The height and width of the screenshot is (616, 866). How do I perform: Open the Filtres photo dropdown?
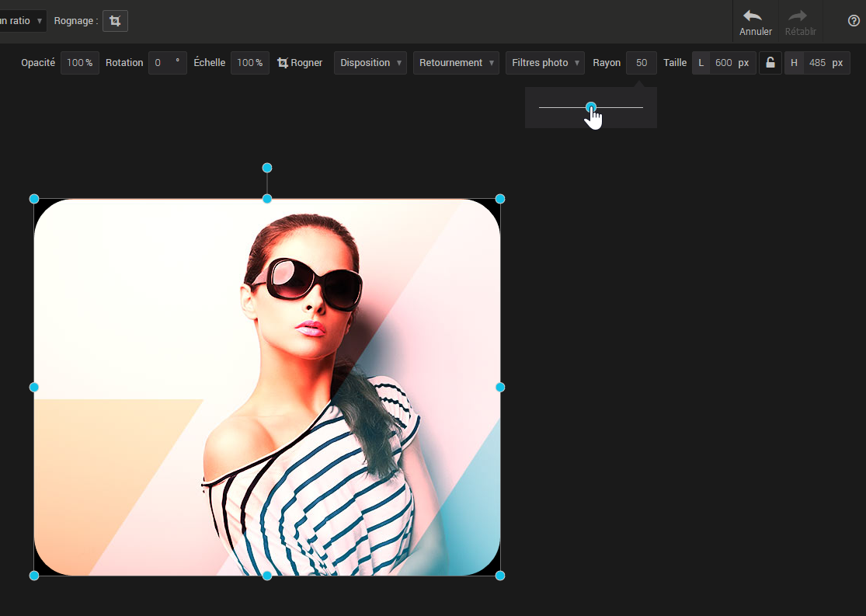click(544, 63)
